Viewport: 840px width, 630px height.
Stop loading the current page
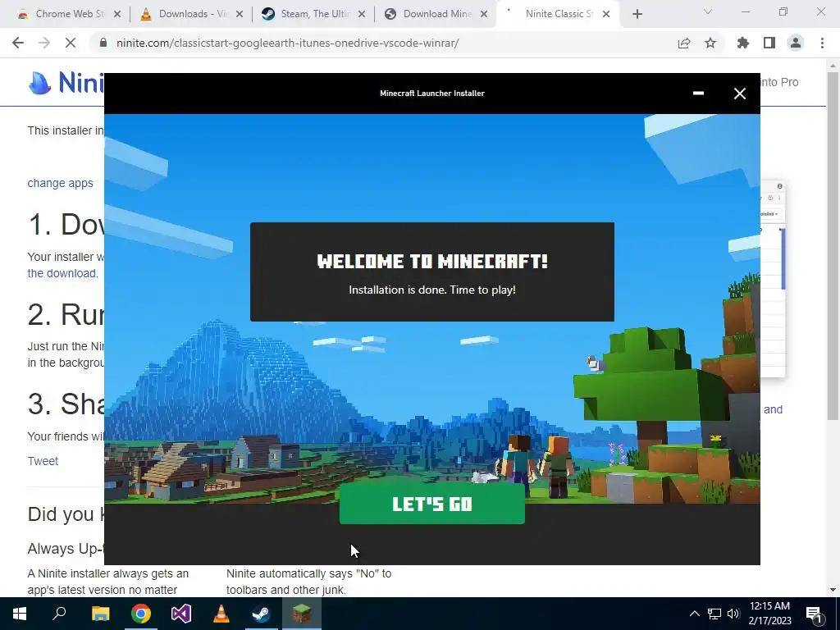(x=71, y=43)
